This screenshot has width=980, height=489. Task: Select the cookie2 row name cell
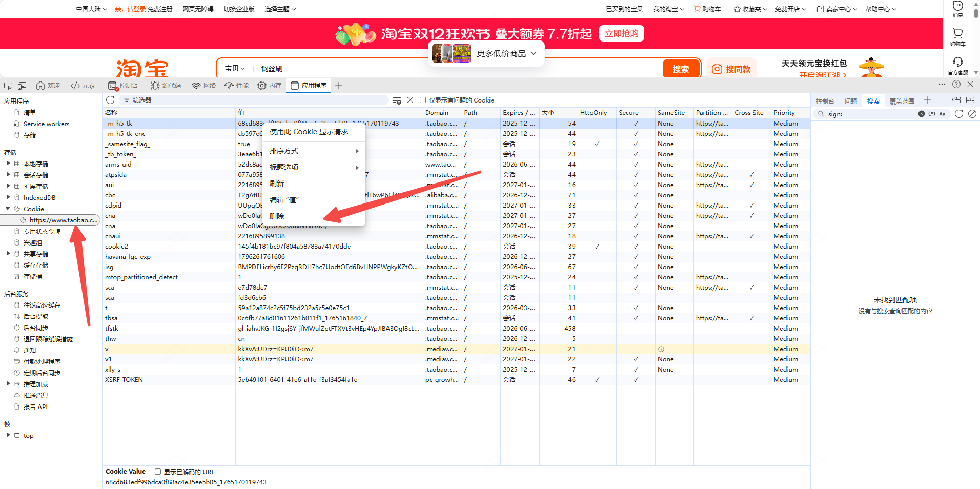169,246
